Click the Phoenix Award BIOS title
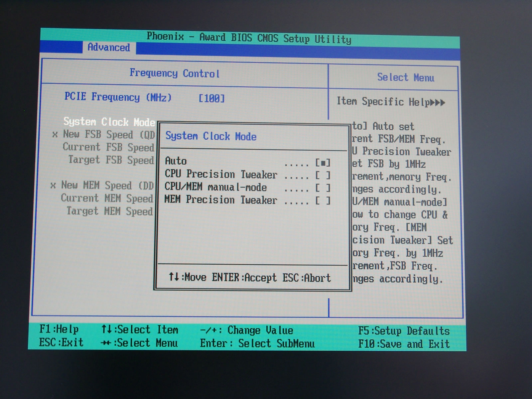Screen dimensions: 532x399 coord(249,38)
